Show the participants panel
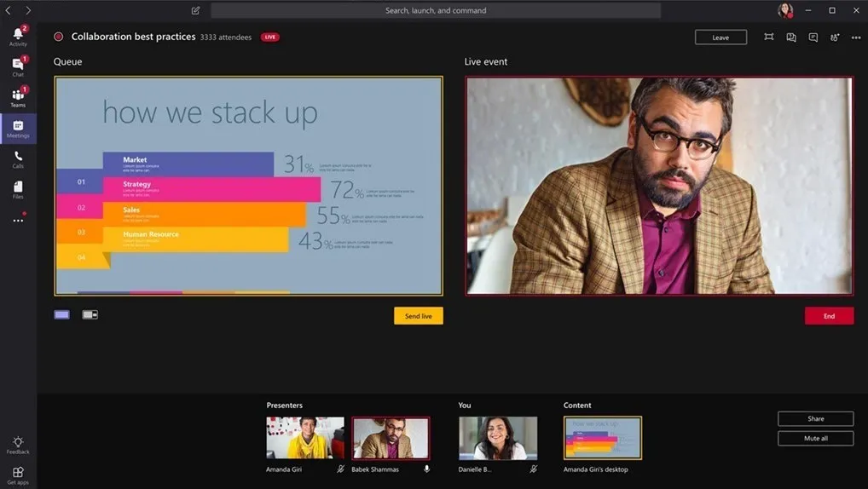The height and width of the screenshot is (489, 868). [x=834, y=37]
